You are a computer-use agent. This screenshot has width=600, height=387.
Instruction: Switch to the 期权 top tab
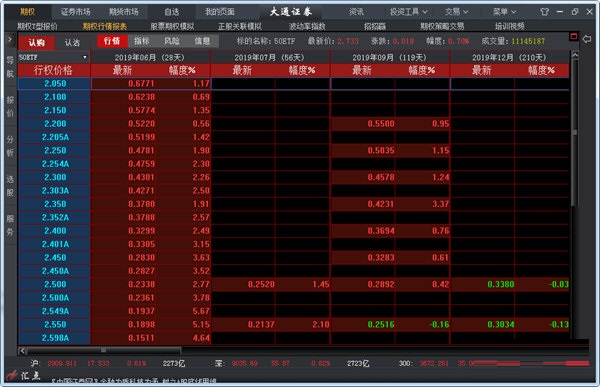[x=28, y=12]
